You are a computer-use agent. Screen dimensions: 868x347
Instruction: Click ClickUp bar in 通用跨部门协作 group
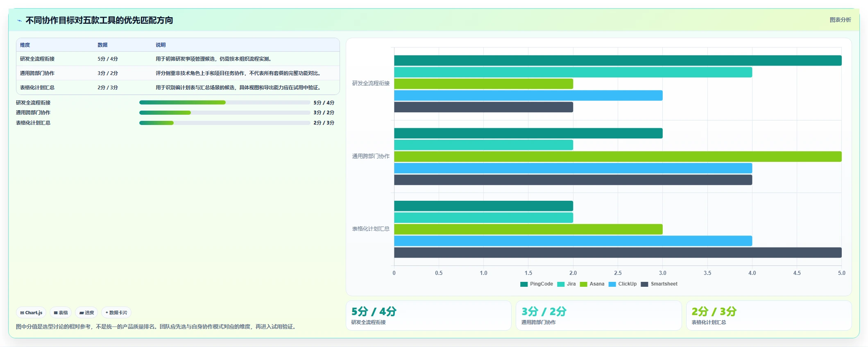point(573,168)
